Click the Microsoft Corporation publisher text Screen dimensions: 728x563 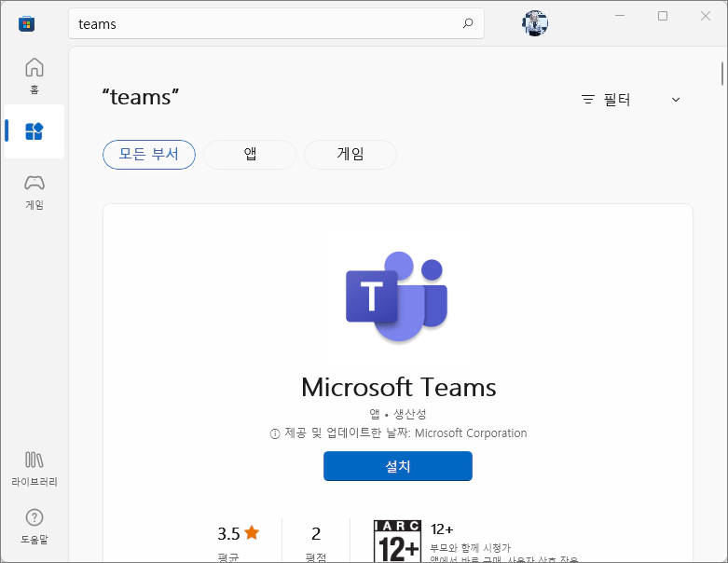[x=471, y=433]
